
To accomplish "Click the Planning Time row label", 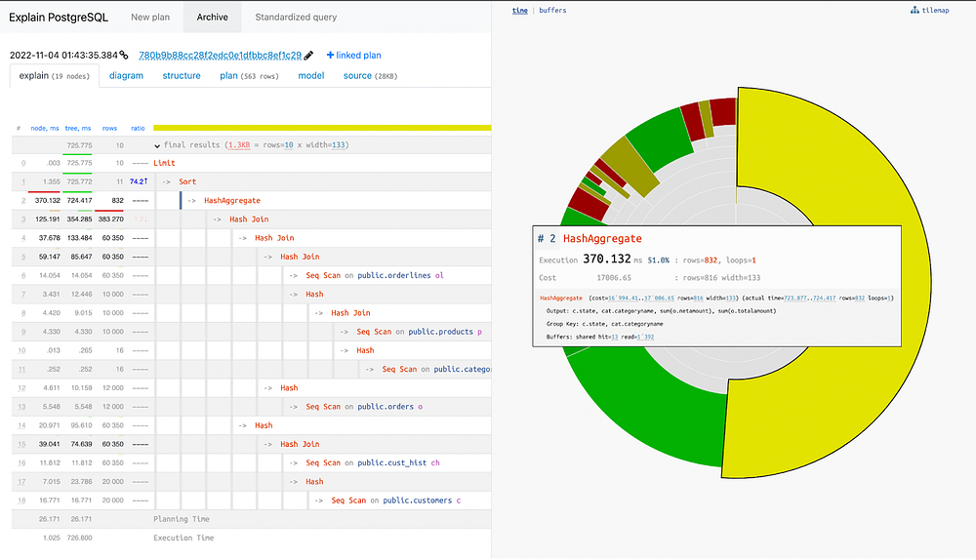I will coord(182,519).
